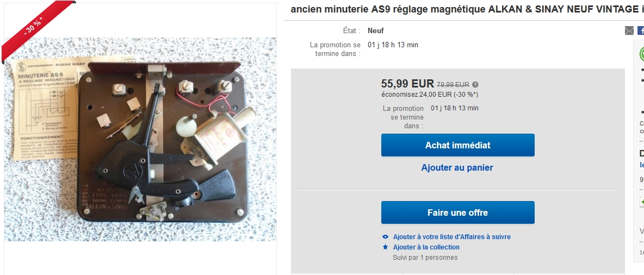Click Ajouter à la collection link
The width and height of the screenshot is (644, 275).
coord(426,247)
